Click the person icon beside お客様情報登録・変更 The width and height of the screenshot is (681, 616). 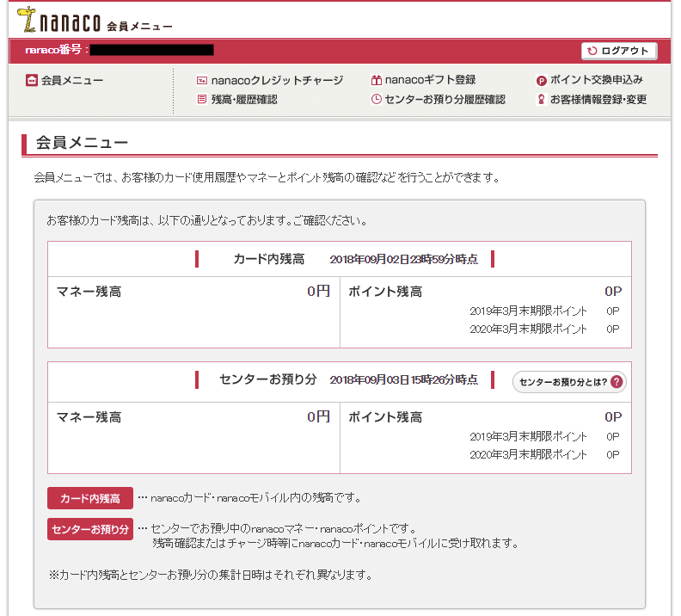(x=541, y=100)
